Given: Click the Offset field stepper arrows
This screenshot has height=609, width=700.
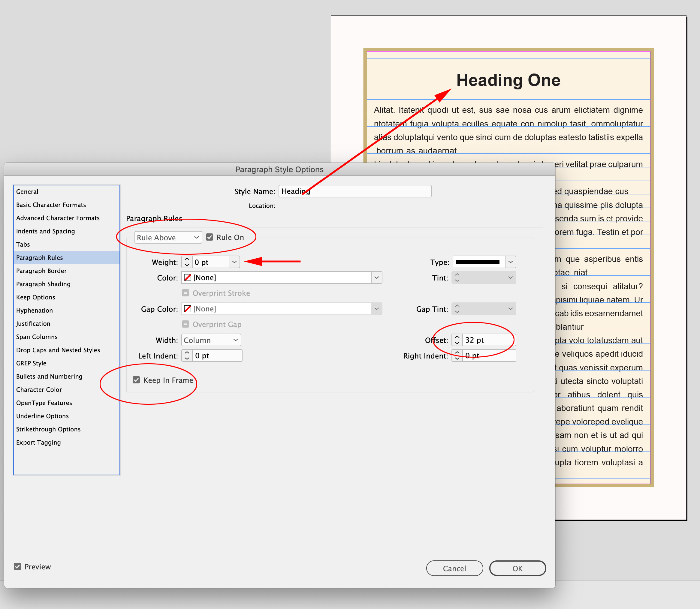Looking at the screenshot, I should point(457,340).
